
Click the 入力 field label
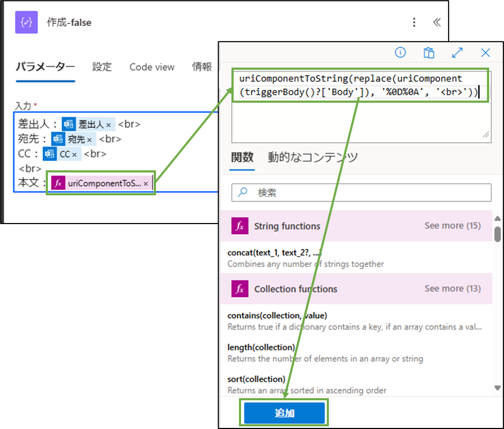tap(23, 106)
